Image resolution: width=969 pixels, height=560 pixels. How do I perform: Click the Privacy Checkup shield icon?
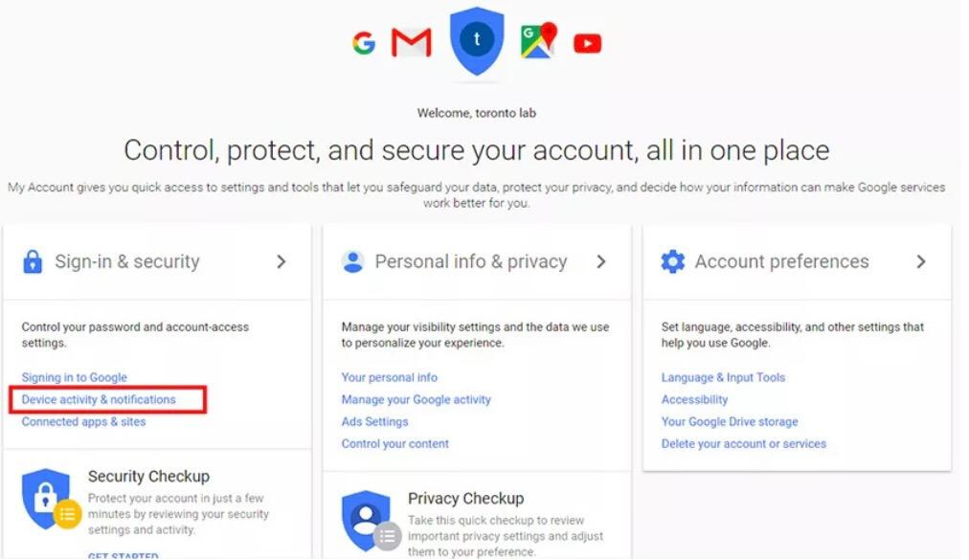368,520
